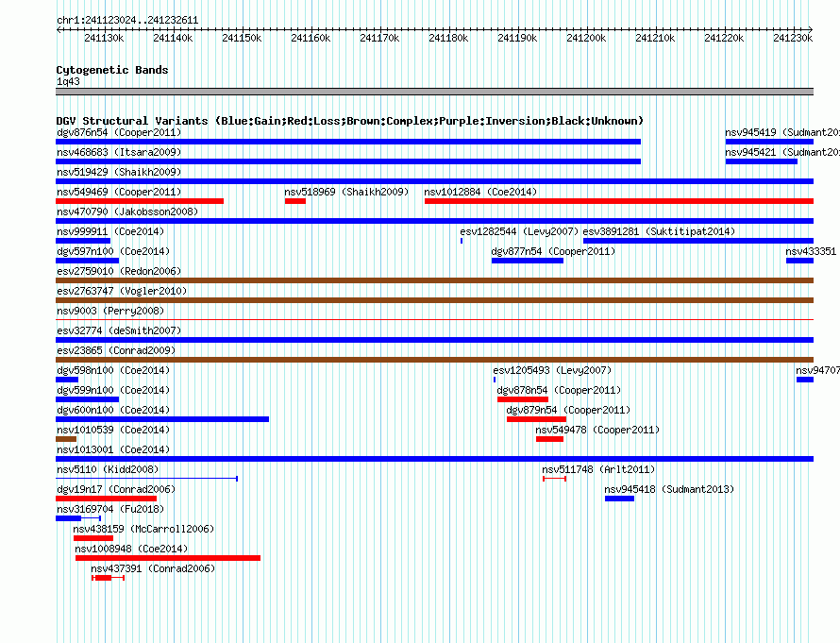This screenshot has width=840, height=643.
Task: Open nsv511748 (Arlt2011) loss variant
Action: (554, 479)
